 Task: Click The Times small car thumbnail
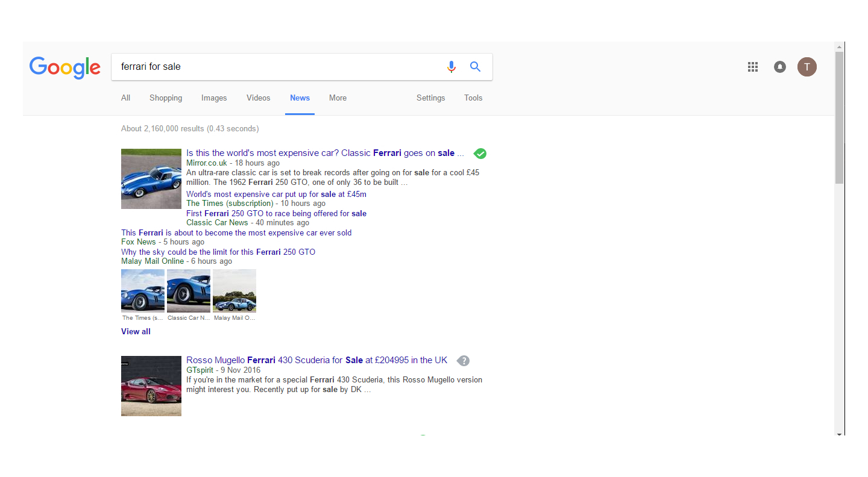(x=143, y=291)
